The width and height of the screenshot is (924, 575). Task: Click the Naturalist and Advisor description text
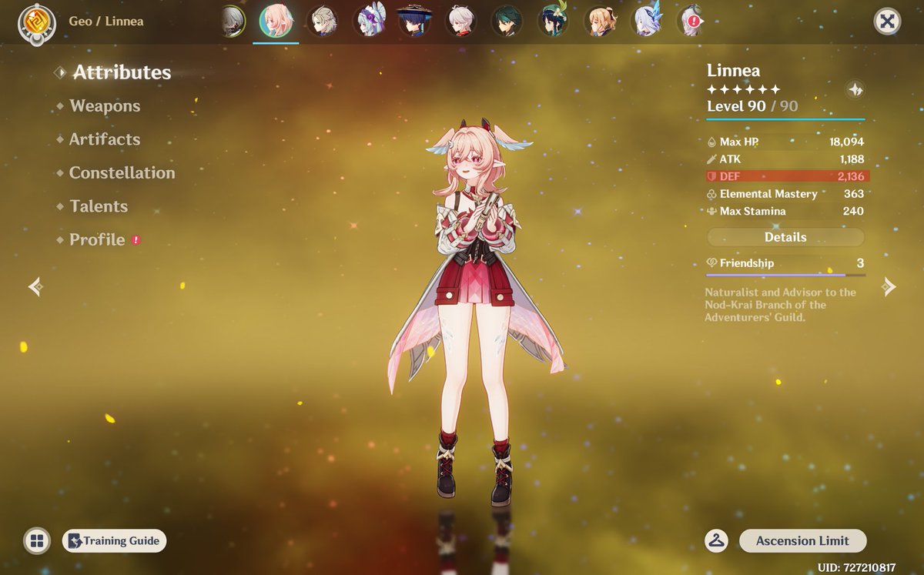click(781, 305)
